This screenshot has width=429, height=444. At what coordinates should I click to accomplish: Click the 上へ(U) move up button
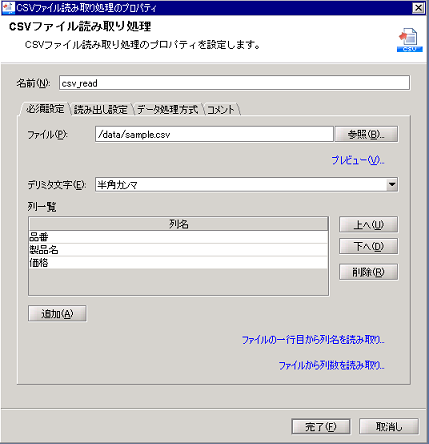368,224
